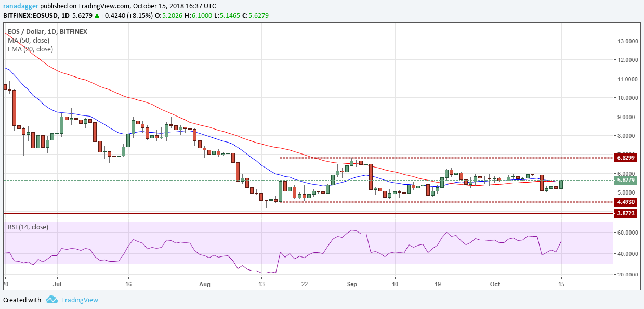Select the 4.4930 support price label

tap(625, 202)
